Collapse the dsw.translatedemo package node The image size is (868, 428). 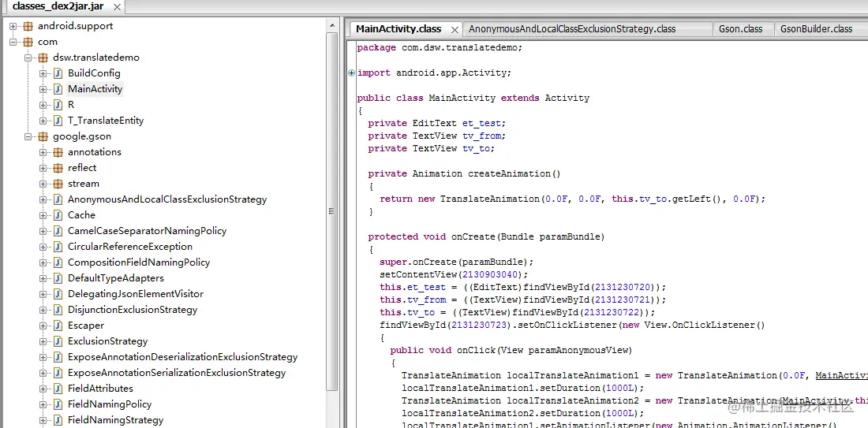(x=28, y=58)
